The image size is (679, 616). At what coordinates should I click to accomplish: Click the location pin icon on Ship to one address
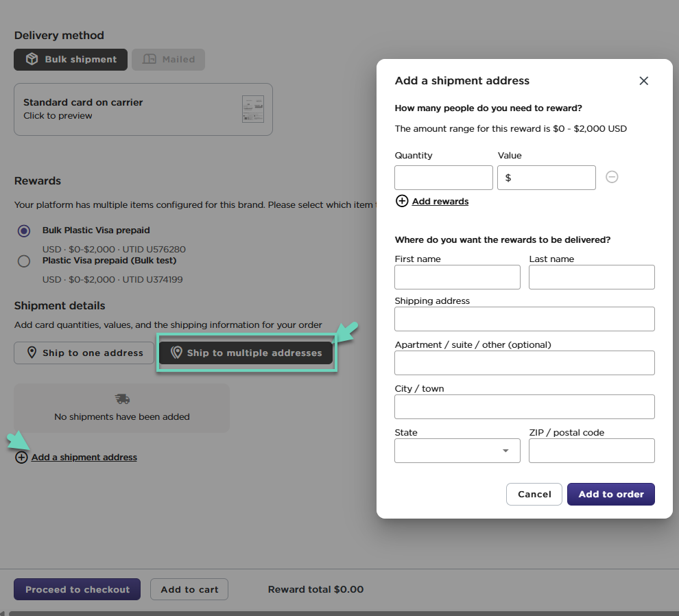32,353
